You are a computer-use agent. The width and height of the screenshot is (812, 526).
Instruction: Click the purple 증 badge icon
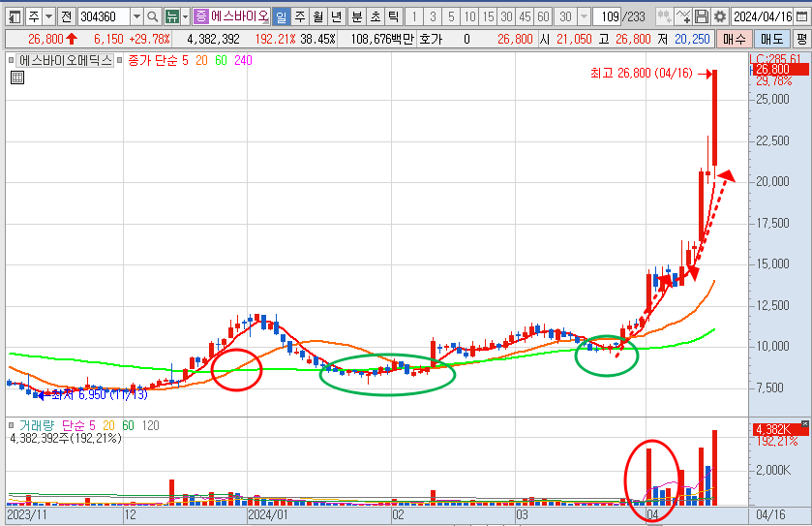pos(200,17)
